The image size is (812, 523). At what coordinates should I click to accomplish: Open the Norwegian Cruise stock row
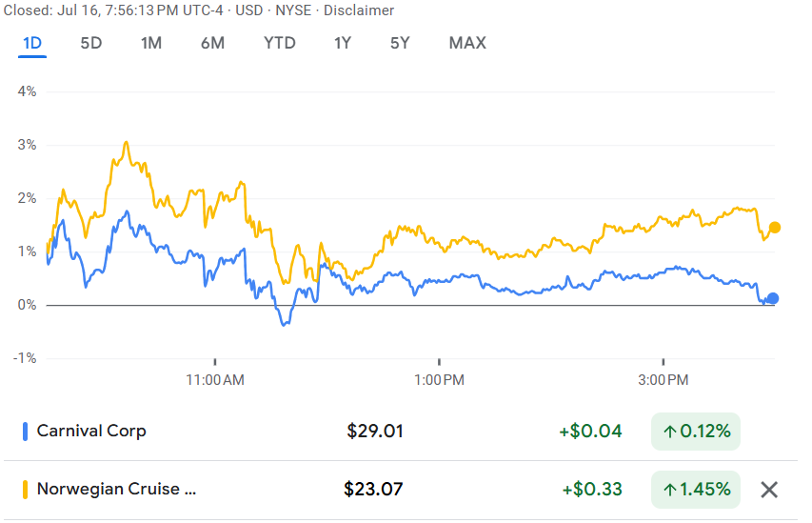pos(401,490)
